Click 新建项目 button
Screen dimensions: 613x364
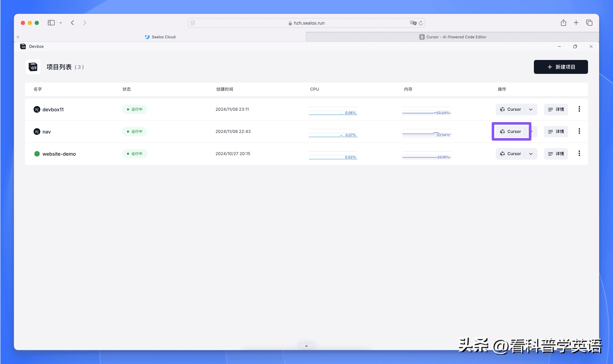(x=560, y=67)
